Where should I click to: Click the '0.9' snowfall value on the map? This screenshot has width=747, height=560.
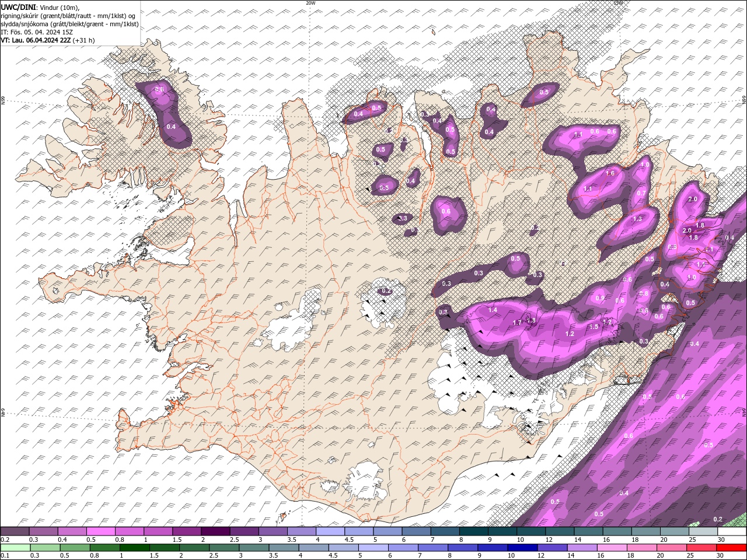click(600, 298)
